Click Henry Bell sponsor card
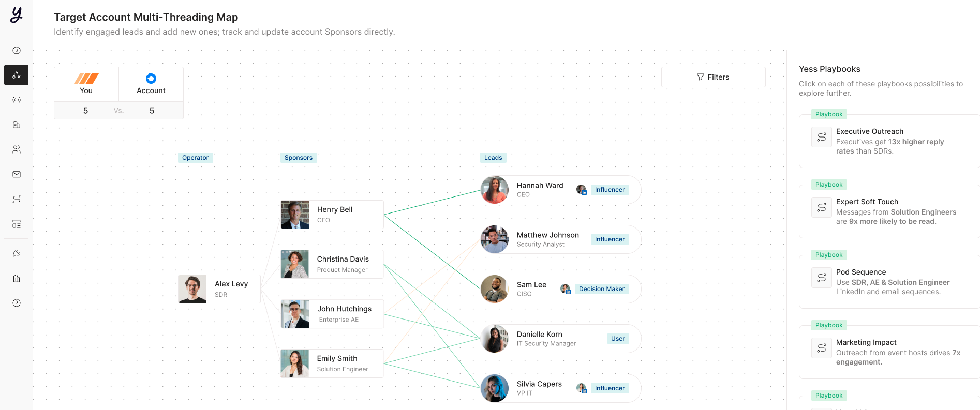The image size is (980, 410). tap(332, 215)
